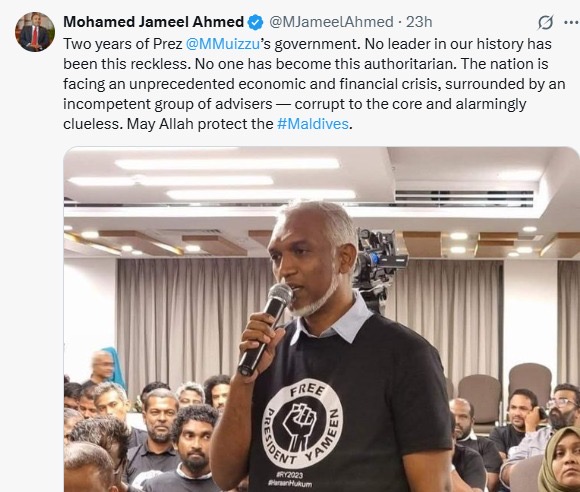Screen dimensions: 580x492
Task: Click the woman in hijab in the photo's corner
Action: pos(560,459)
